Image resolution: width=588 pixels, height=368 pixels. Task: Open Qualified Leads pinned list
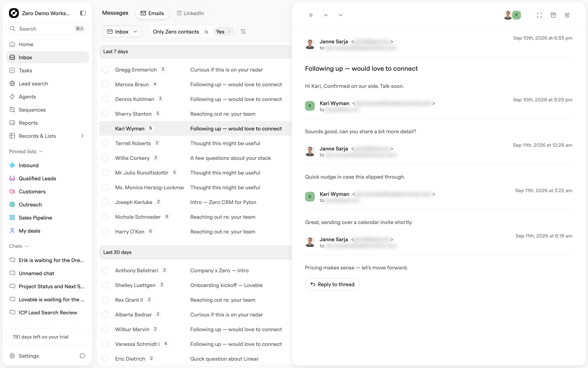coord(47,178)
